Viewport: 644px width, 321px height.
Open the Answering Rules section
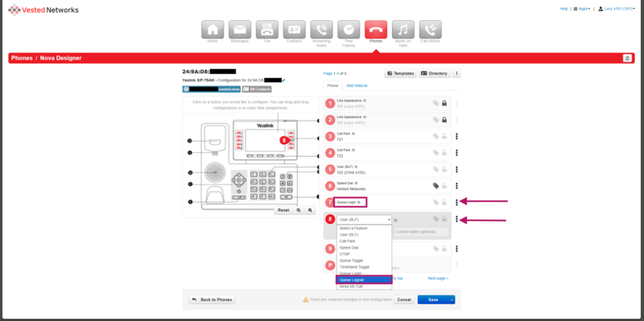click(321, 30)
